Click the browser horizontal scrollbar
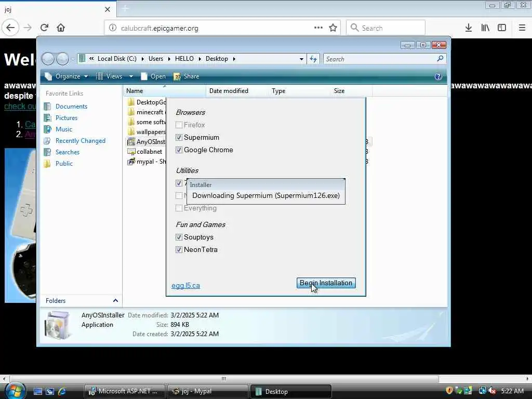This screenshot has height=399, width=532. point(224,379)
